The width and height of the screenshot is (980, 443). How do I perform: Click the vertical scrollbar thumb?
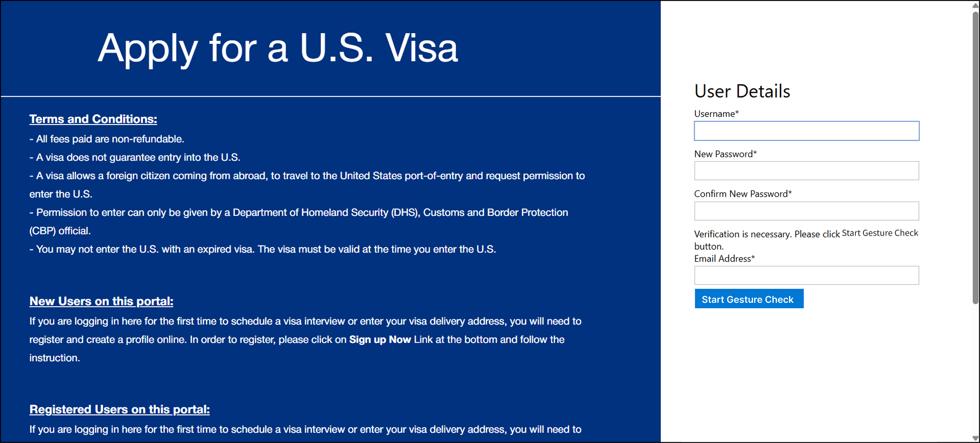[x=975, y=158]
